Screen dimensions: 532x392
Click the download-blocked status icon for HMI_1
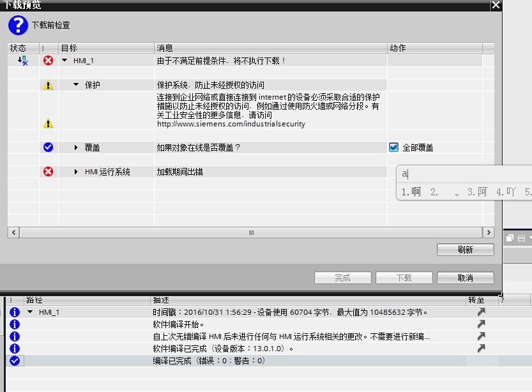point(23,61)
